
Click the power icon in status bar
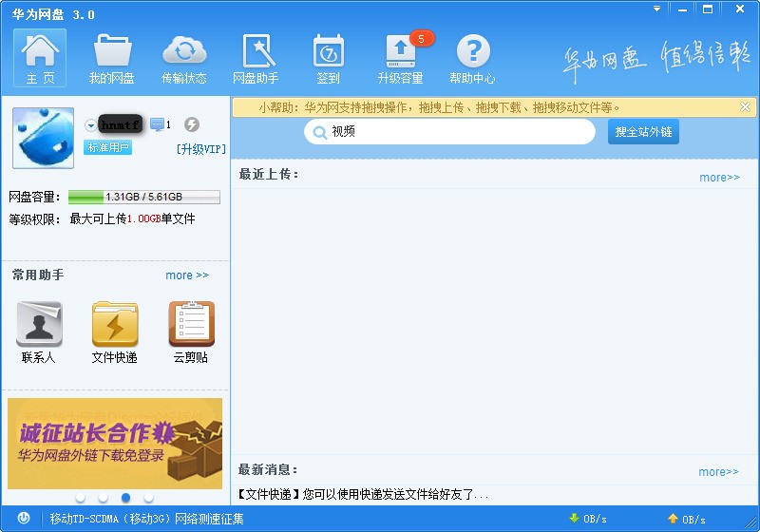[24, 519]
